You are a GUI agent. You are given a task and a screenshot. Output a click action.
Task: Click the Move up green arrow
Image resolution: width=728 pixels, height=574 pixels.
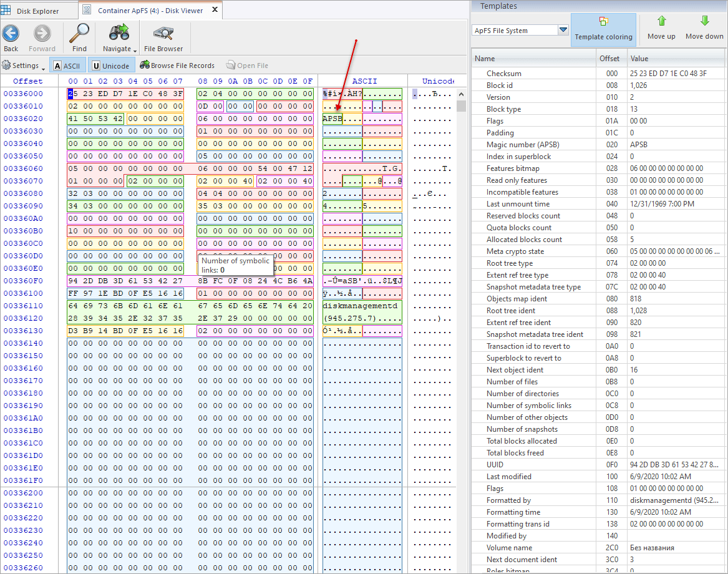662,21
